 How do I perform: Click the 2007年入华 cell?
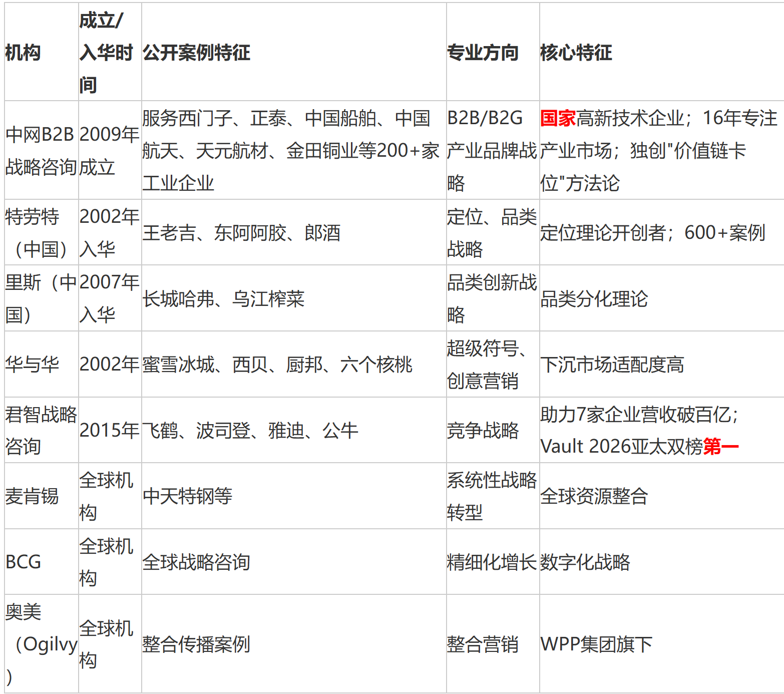110,298
